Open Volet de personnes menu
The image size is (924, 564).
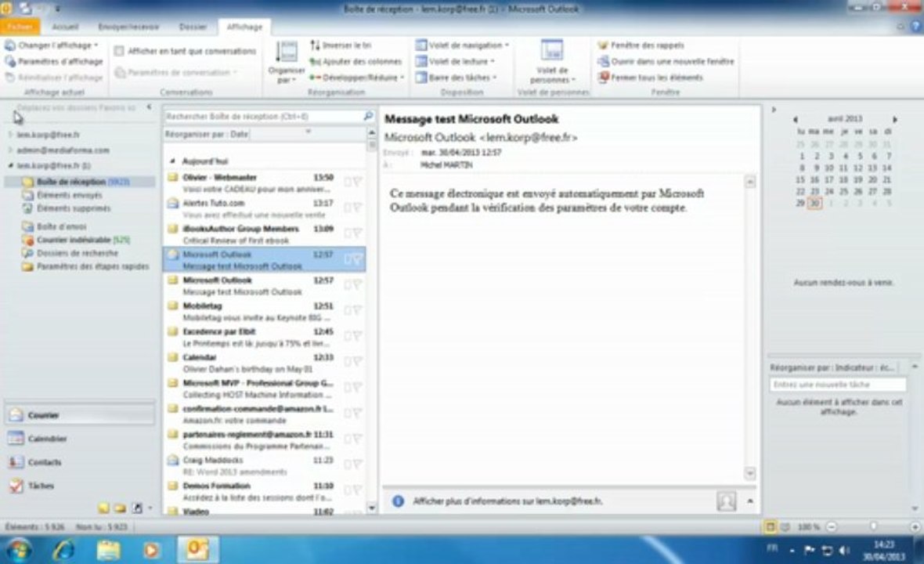point(552,62)
